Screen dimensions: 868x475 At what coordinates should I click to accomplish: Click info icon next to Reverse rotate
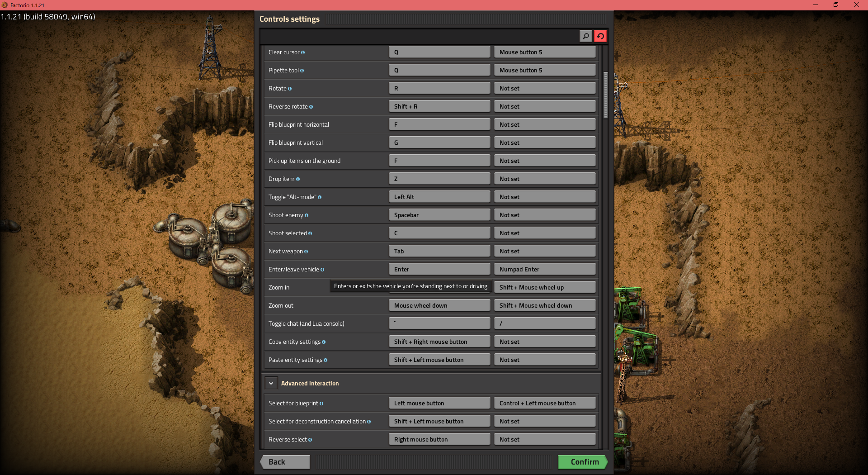coord(311,107)
